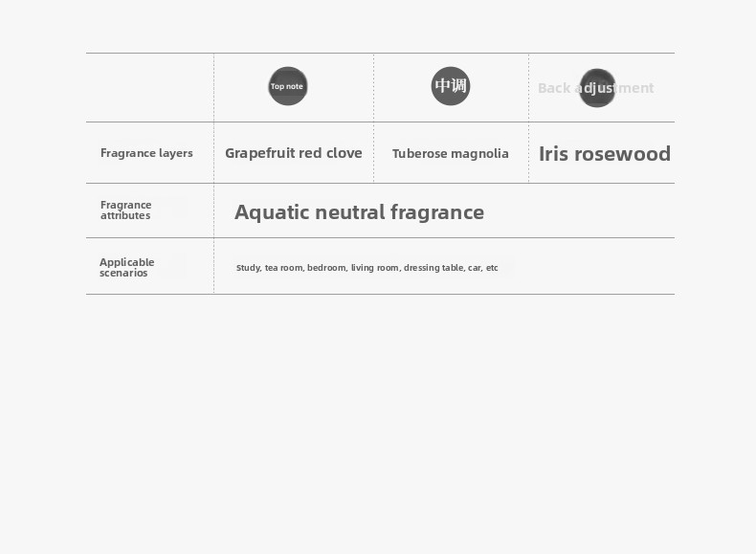Click living room in the scenarios list
The height and width of the screenshot is (554, 756).
(x=375, y=268)
